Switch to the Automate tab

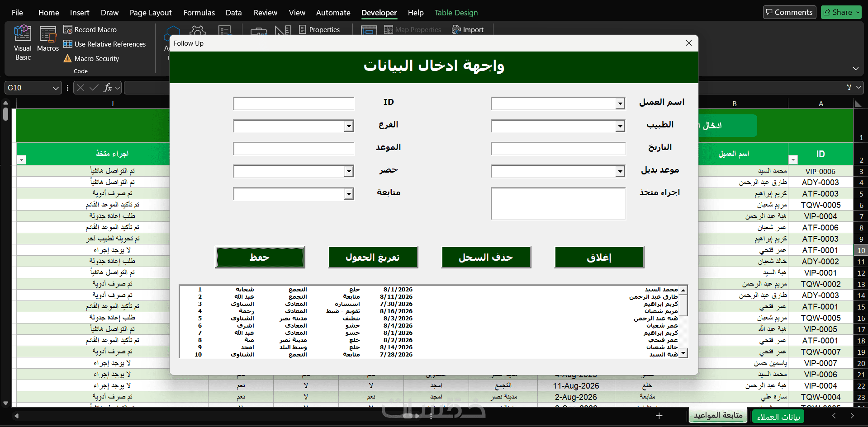pos(333,13)
